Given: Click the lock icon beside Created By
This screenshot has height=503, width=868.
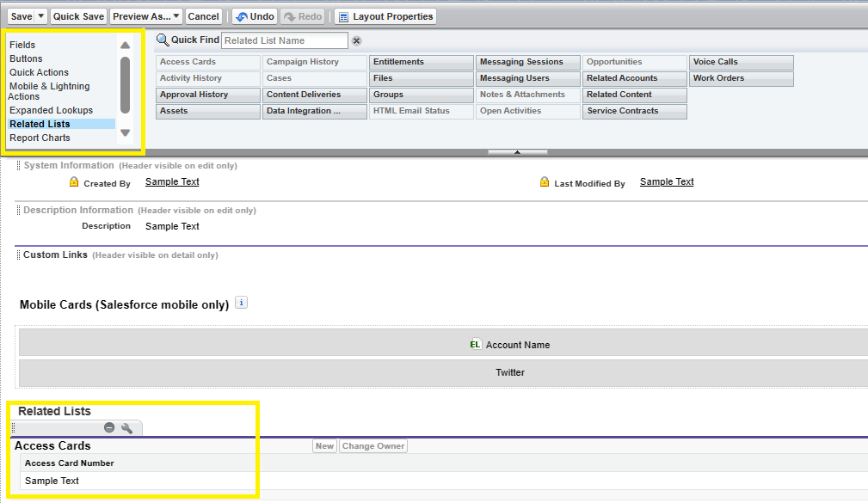Looking at the screenshot, I should click(74, 181).
